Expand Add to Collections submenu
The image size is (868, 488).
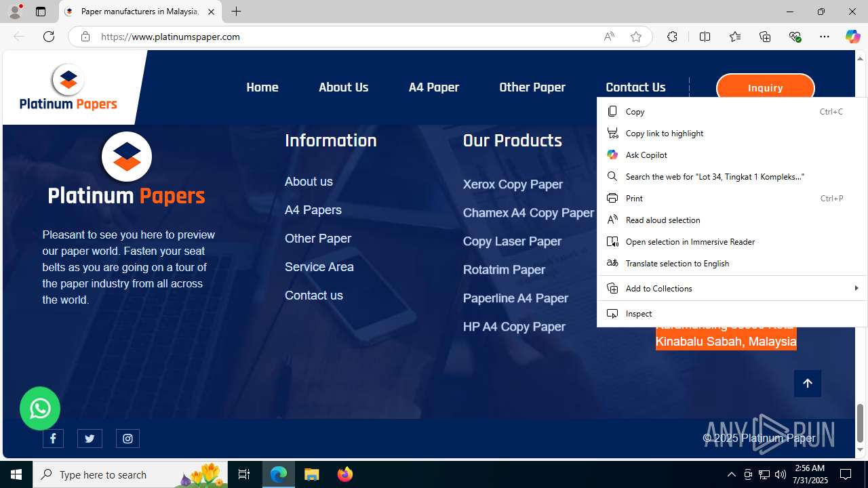coord(732,288)
